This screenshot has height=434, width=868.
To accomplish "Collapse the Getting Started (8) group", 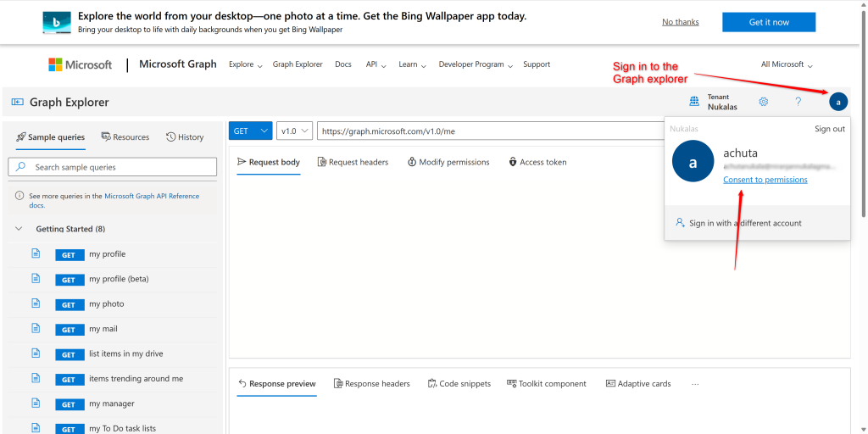I will tap(19, 229).
